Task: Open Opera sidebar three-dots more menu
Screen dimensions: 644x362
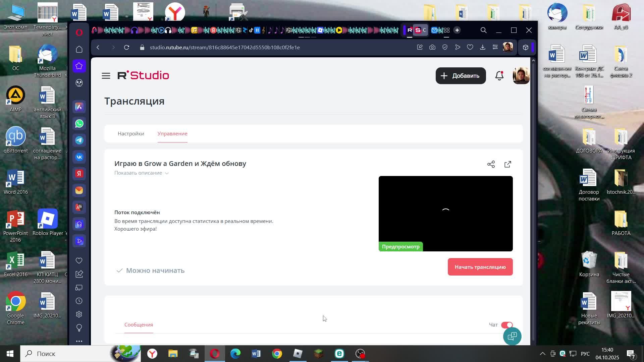Action: 79,341
